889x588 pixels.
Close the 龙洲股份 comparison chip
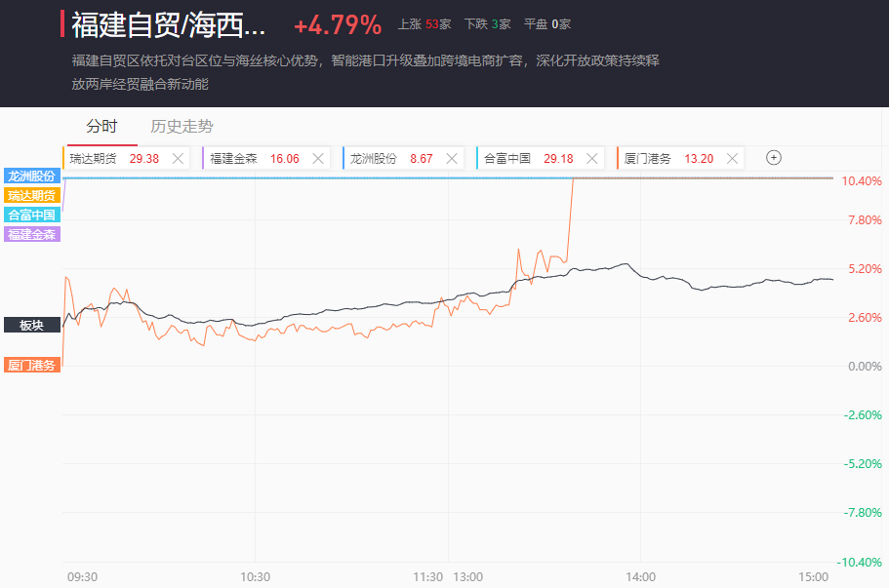(451, 158)
